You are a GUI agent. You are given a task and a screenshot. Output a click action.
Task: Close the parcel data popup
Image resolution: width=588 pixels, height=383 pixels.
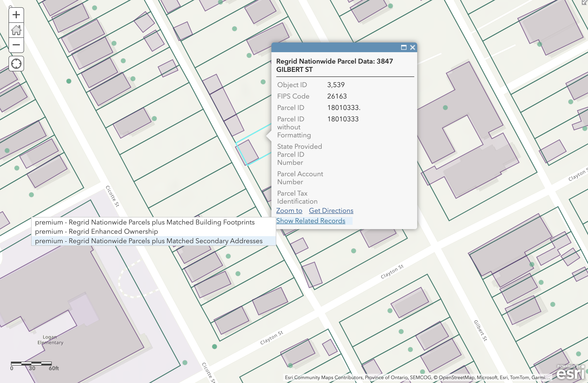tap(412, 47)
